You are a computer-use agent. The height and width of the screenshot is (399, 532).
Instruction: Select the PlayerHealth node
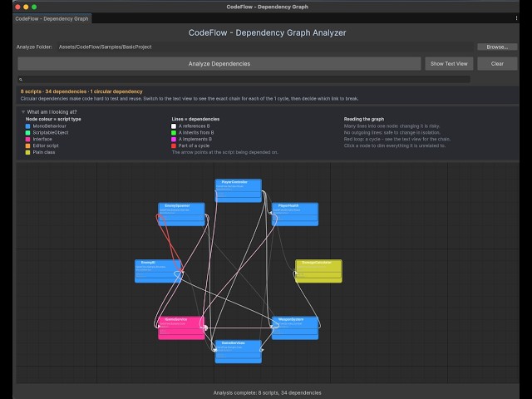tap(295, 214)
